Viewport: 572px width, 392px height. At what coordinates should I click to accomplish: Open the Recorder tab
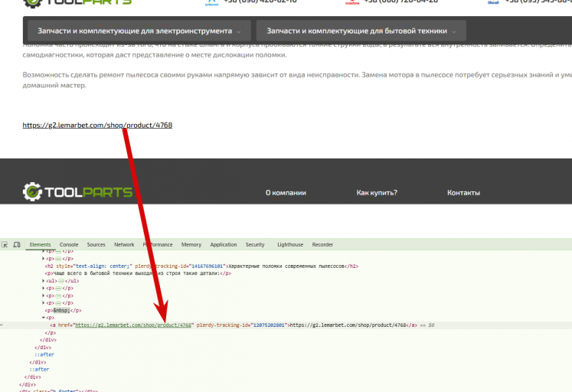point(322,245)
